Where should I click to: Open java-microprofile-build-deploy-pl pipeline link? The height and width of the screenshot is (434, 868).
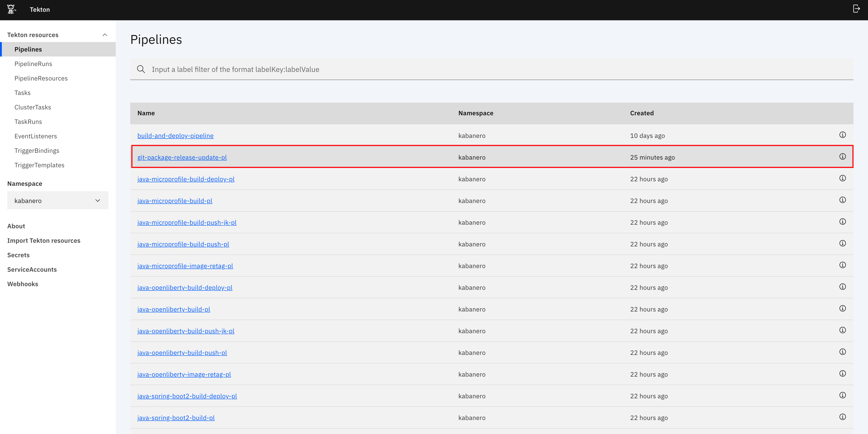coord(186,179)
